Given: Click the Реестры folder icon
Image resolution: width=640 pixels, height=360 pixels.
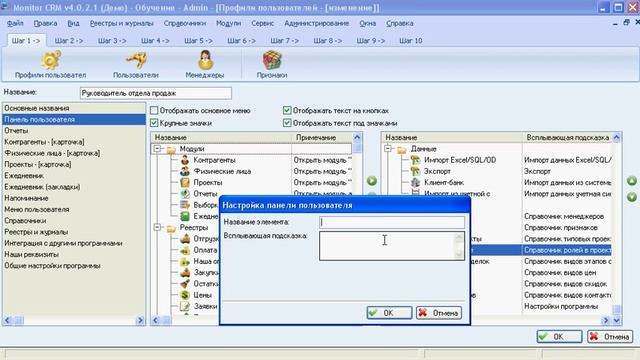Looking at the screenshot, I should pos(171,228).
